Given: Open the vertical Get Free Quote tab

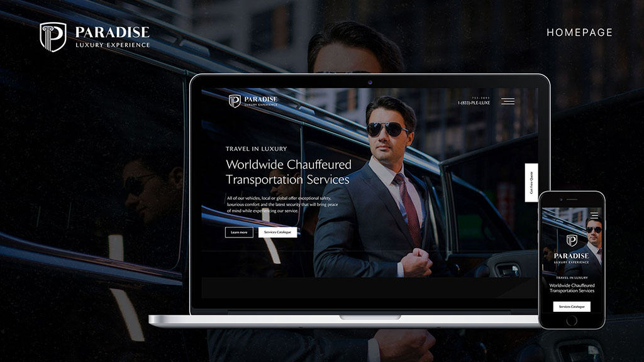Looking at the screenshot, I should click(x=531, y=183).
